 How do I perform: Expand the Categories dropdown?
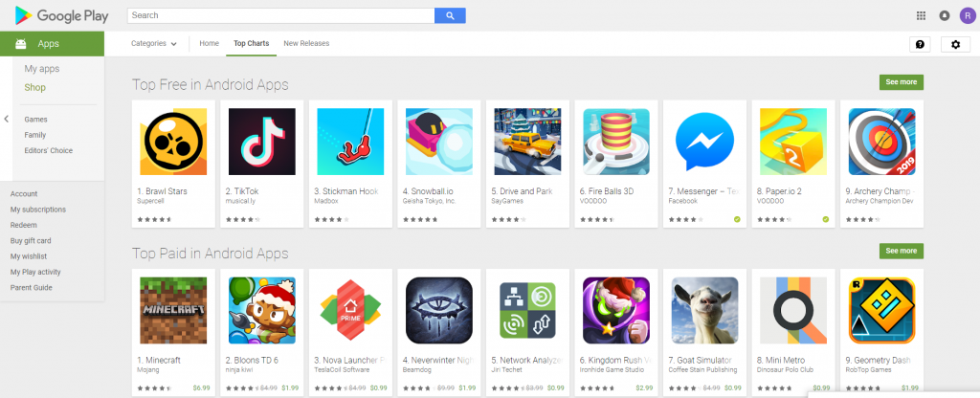[154, 44]
